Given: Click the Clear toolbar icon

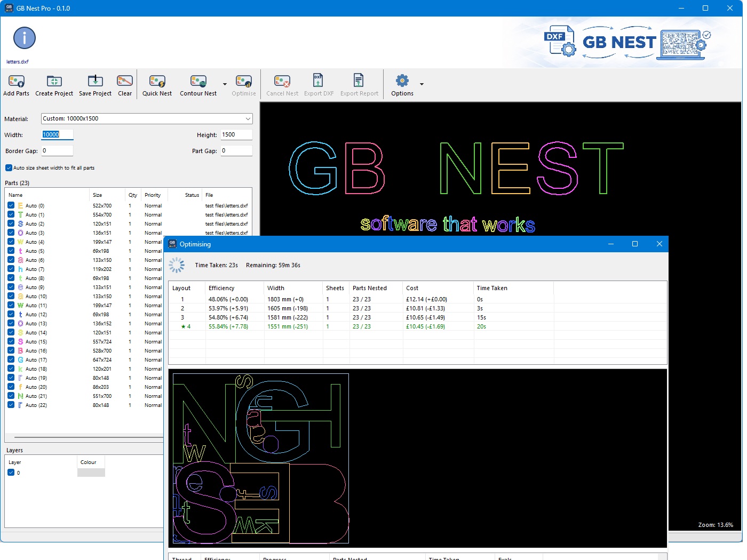Looking at the screenshot, I should pos(125,81).
